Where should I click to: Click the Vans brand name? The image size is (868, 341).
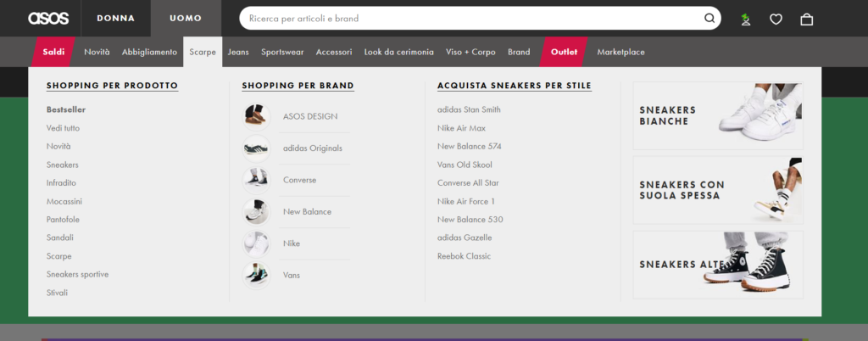click(292, 275)
